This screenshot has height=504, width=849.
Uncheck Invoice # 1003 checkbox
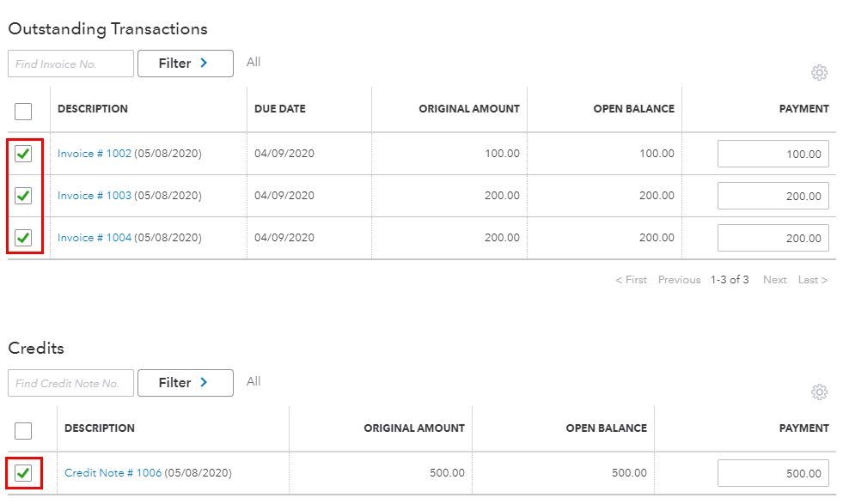point(23,195)
